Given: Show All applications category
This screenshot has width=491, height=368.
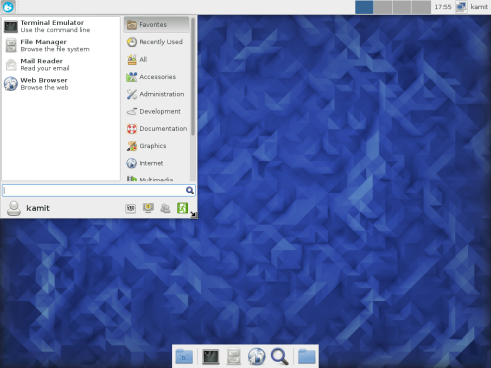Looking at the screenshot, I should coord(157,59).
